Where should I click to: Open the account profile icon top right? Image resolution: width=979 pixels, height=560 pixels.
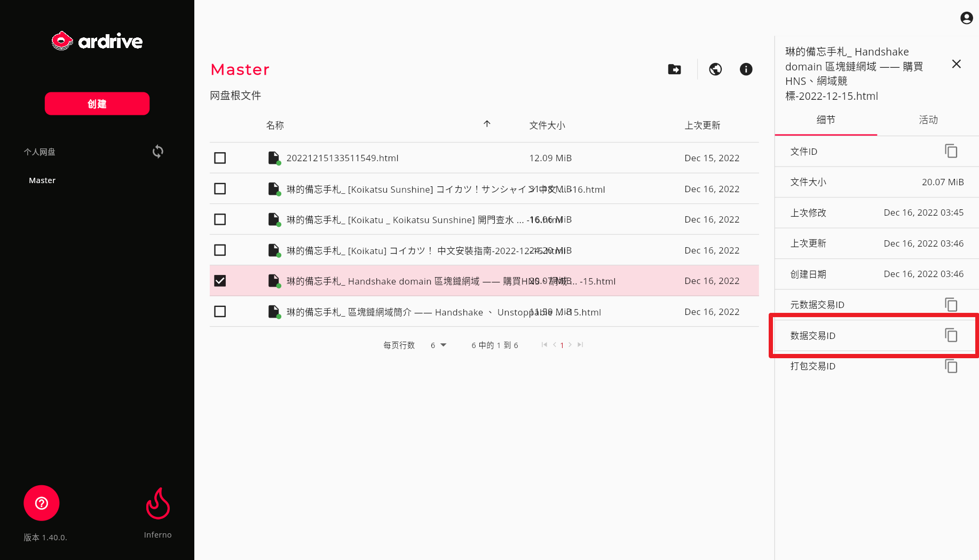click(966, 18)
